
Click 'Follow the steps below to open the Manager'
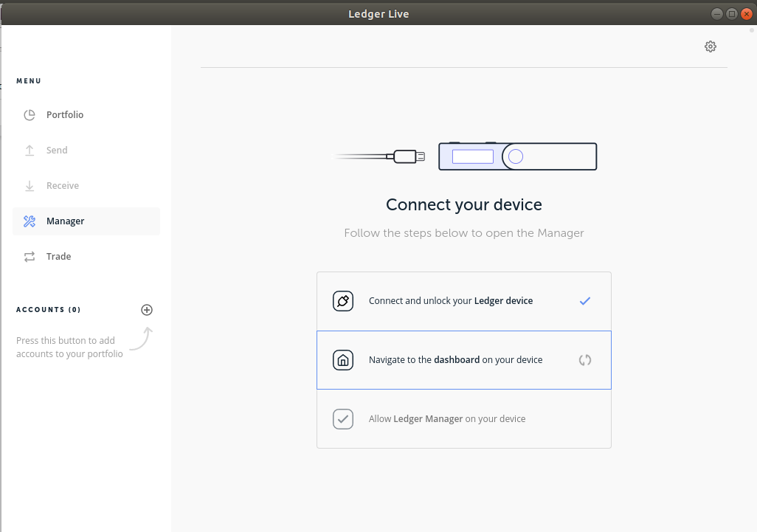(464, 233)
